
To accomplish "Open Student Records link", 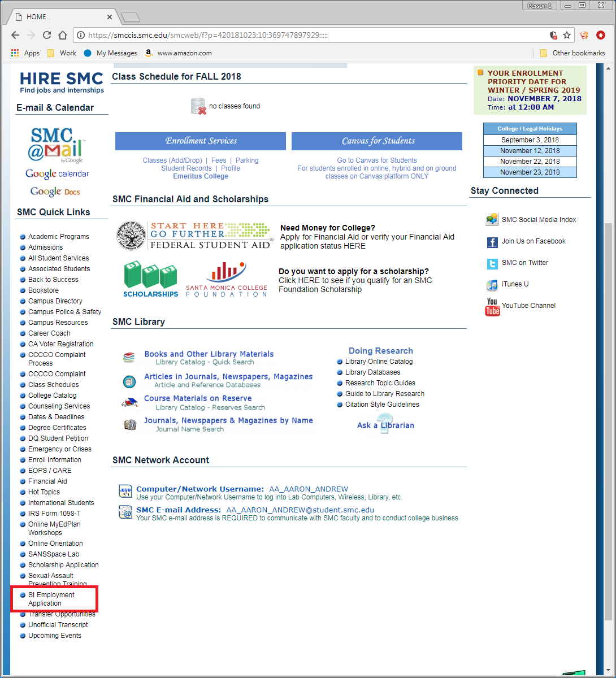I will point(186,168).
